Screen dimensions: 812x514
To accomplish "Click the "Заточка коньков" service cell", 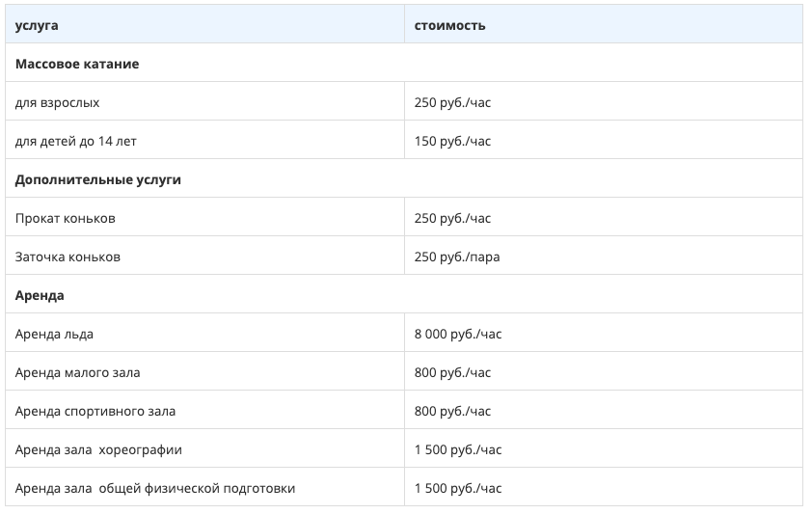I will 68,257.
